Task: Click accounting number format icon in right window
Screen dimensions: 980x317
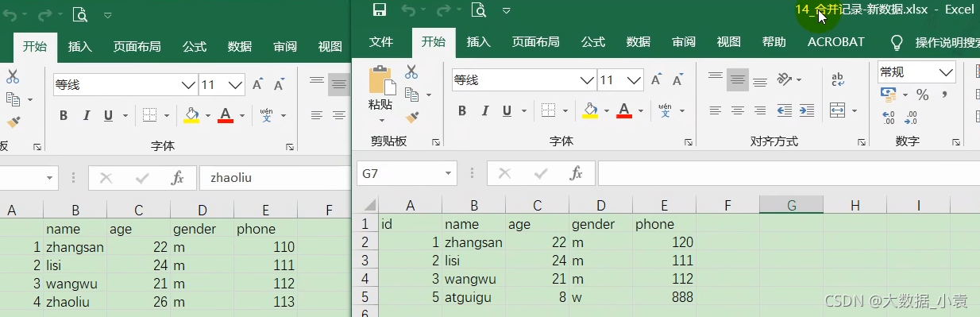Action: [x=889, y=95]
